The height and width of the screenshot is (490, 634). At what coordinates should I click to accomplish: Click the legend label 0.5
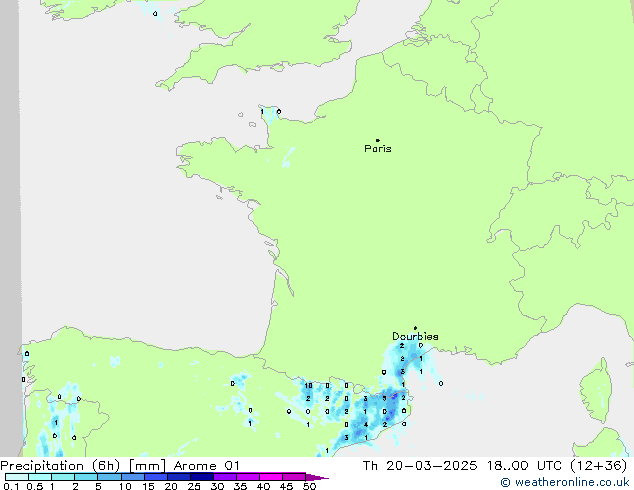point(35,486)
